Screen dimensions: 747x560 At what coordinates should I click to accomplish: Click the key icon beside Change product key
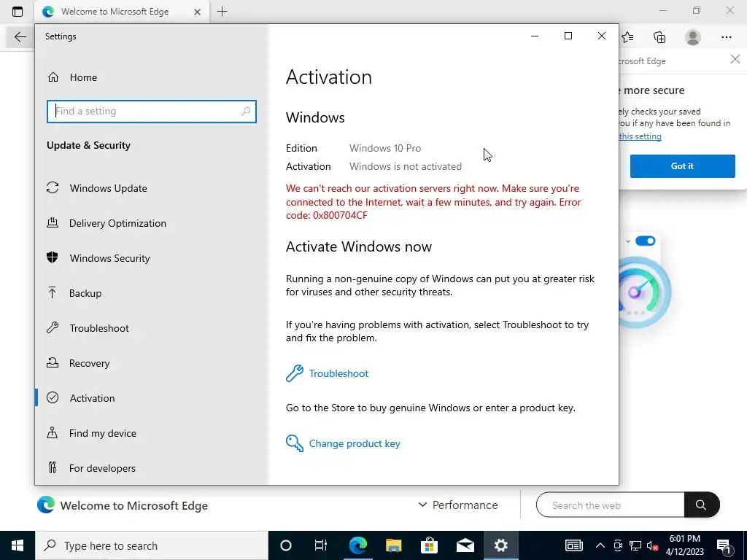pyautogui.click(x=295, y=443)
